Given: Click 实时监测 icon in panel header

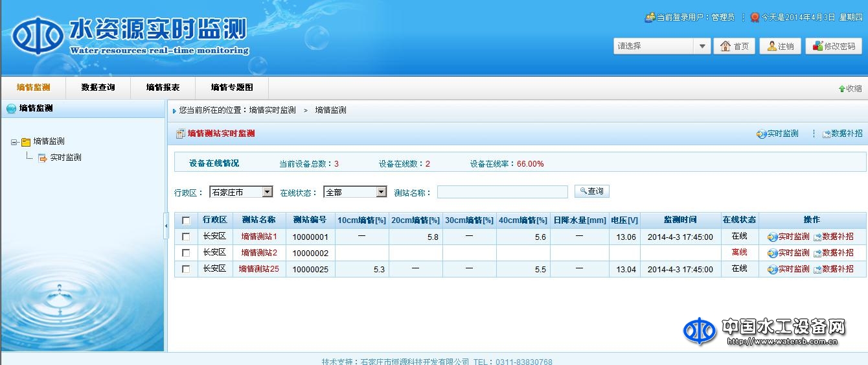Looking at the screenshot, I should (762, 134).
